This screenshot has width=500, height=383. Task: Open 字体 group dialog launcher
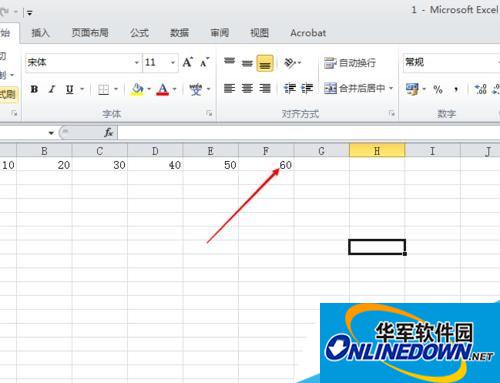[x=209, y=114]
